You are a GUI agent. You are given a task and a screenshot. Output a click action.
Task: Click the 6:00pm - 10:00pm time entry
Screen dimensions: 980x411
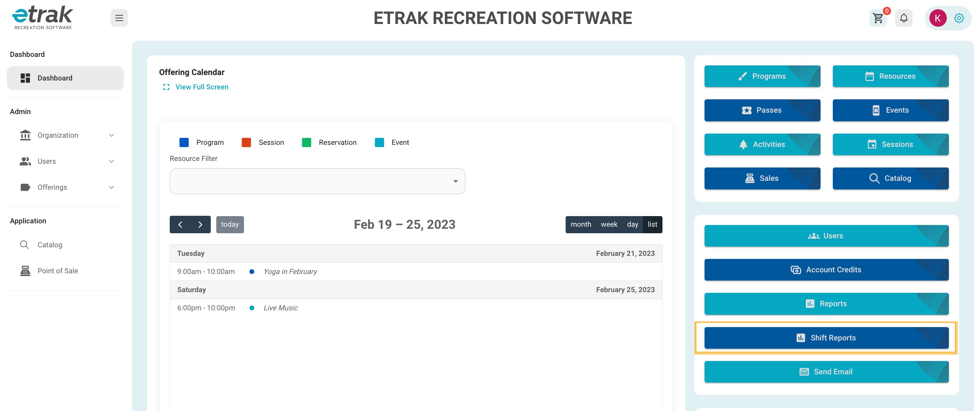(206, 308)
